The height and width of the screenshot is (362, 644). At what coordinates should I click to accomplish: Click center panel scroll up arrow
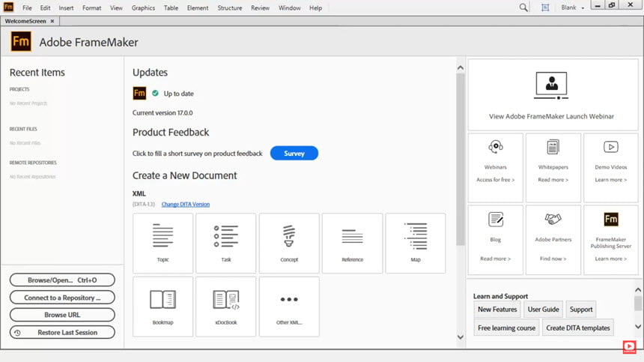click(461, 67)
